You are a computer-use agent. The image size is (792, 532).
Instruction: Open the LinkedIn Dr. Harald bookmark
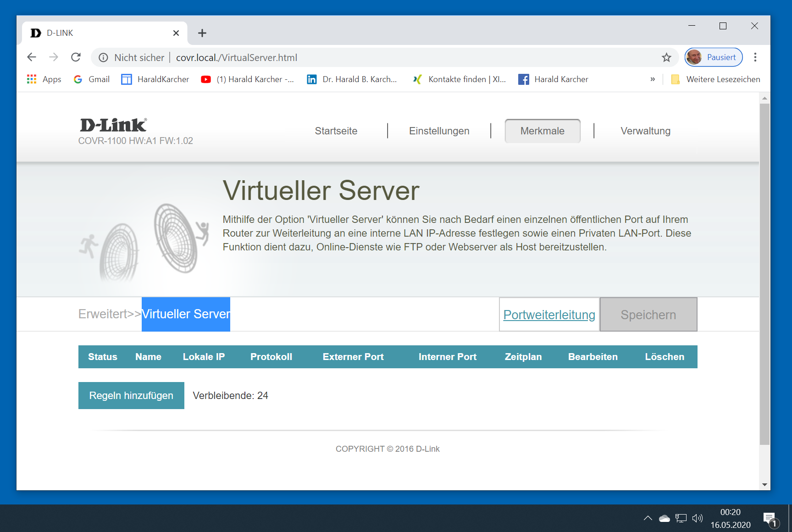(x=352, y=79)
